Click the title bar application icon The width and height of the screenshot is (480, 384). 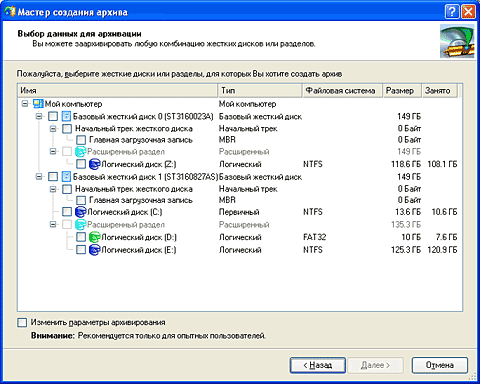click(x=9, y=12)
